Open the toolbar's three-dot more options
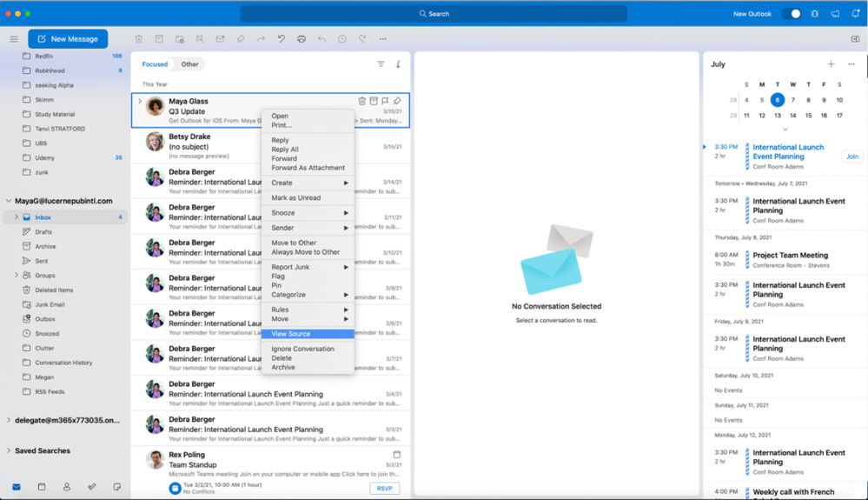This screenshot has height=500, width=868. click(382, 39)
